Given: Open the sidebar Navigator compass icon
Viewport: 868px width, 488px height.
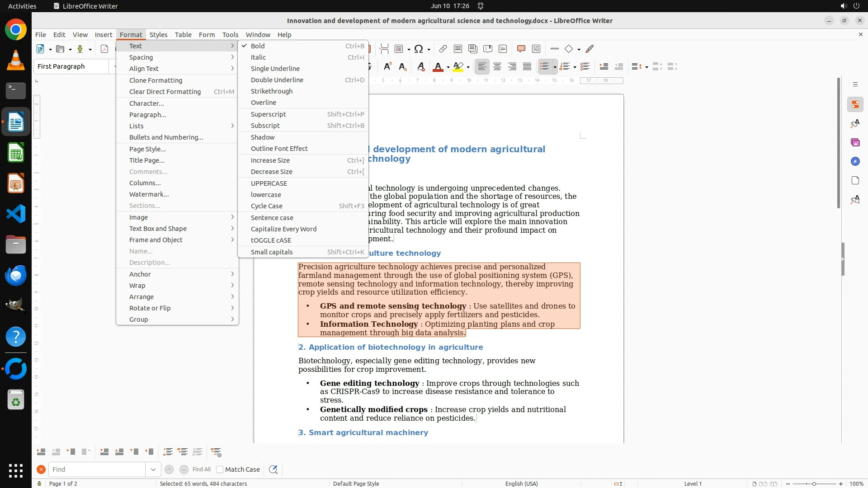Looking at the screenshot, I should 855,162.
